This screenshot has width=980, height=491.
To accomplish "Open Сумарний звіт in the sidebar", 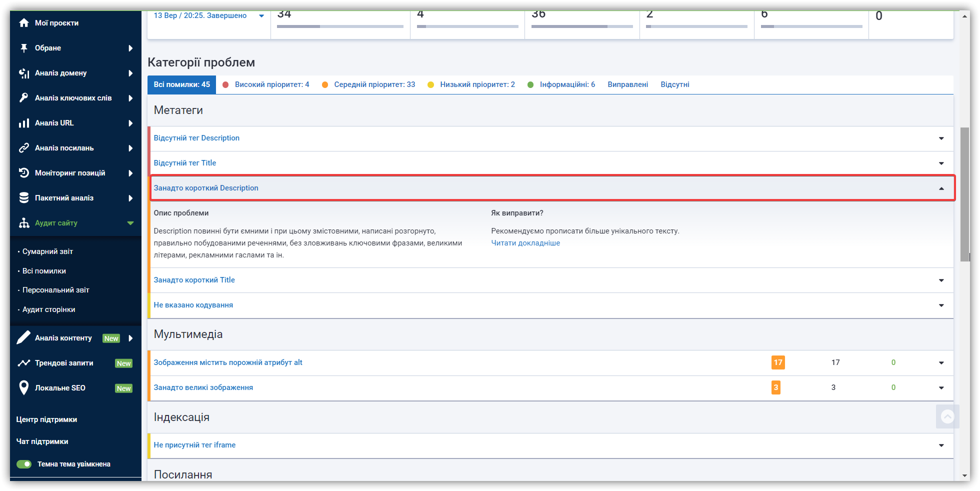I will (47, 251).
